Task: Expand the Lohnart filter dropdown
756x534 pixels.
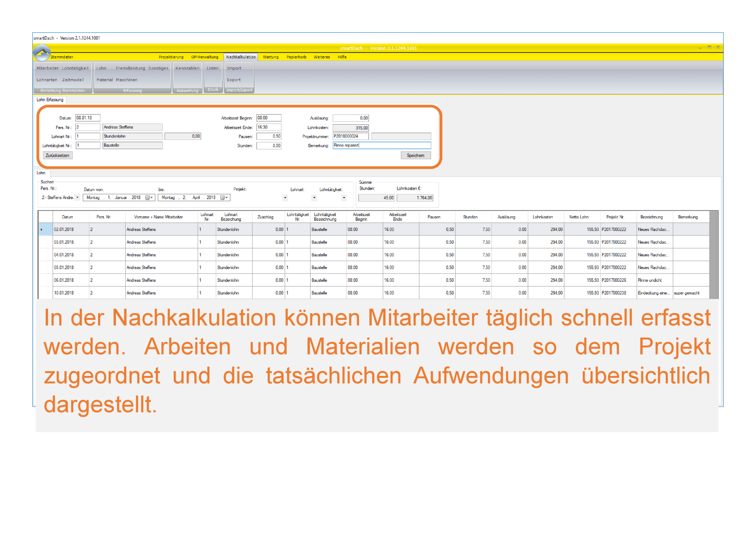Action: pyautogui.click(x=314, y=198)
